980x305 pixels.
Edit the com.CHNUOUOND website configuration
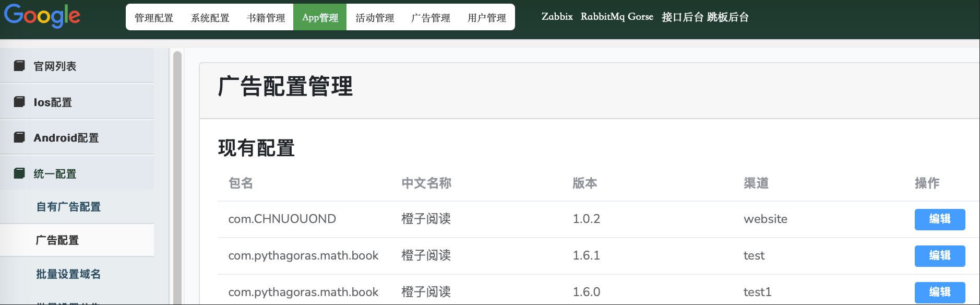click(x=939, y=219)
